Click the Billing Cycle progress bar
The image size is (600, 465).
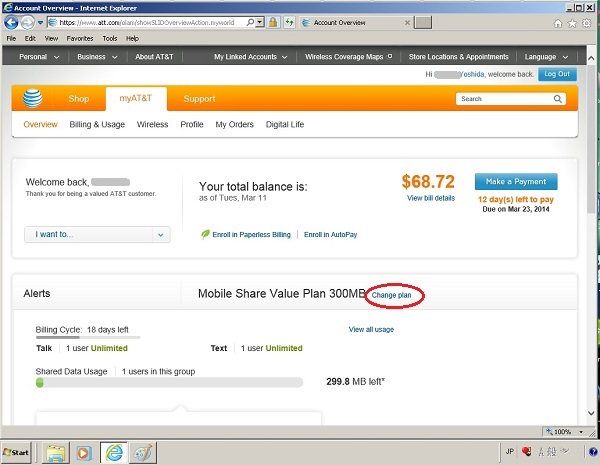(88, 337)
